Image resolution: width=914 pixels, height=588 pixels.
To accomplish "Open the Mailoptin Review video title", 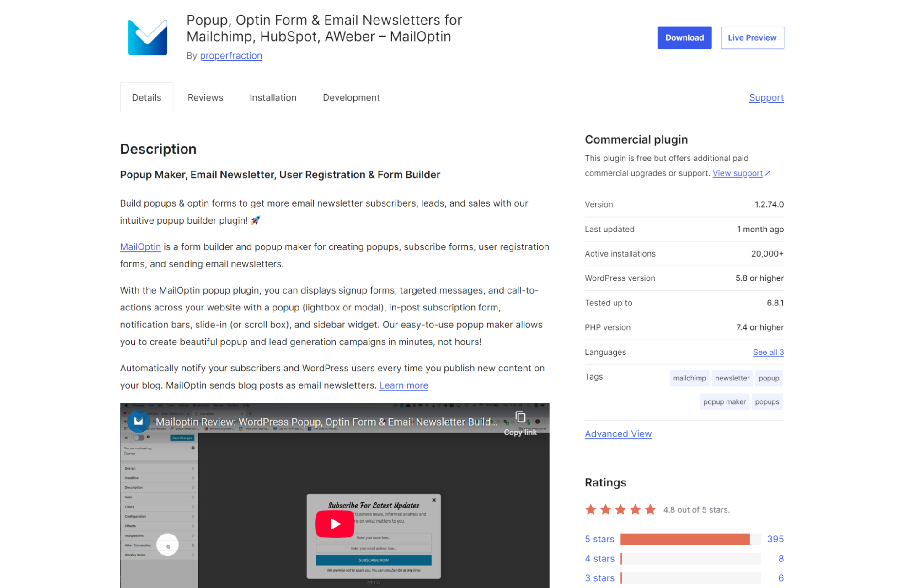I will [x=326, y=422].
